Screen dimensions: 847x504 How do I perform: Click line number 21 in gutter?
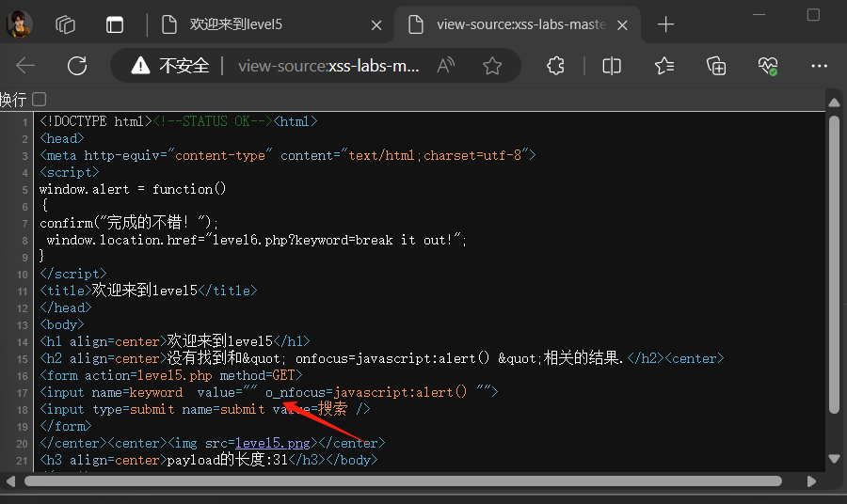(22, 461)
